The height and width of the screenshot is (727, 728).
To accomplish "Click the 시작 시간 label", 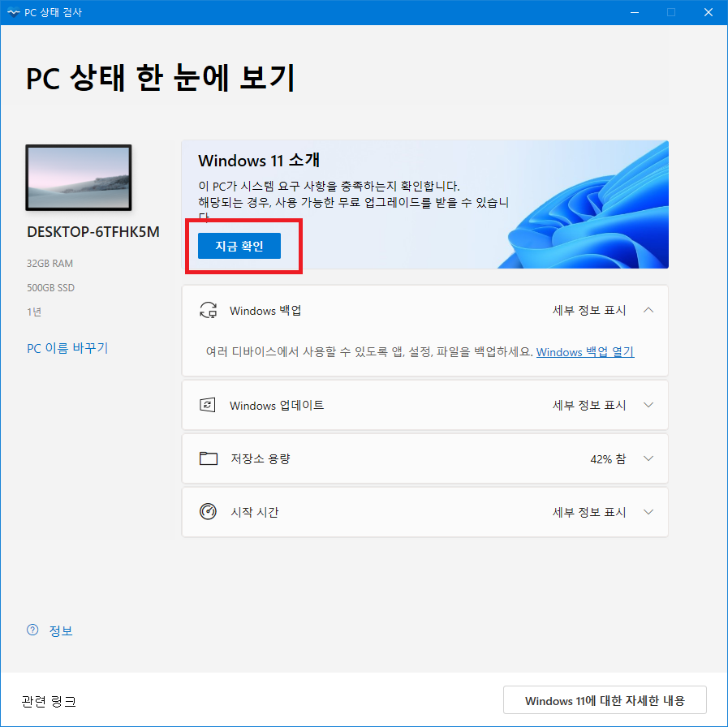I will click(254, 512).
